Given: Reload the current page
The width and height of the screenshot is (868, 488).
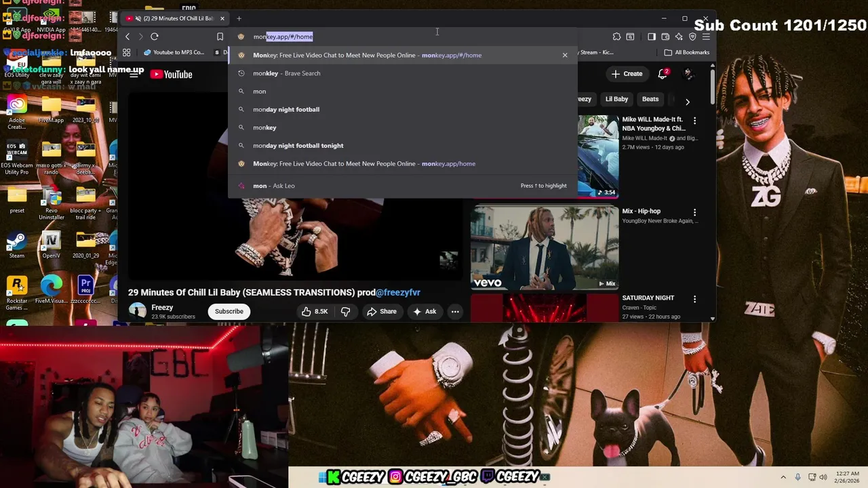Looking at the screenshot, I should (155, 37).
